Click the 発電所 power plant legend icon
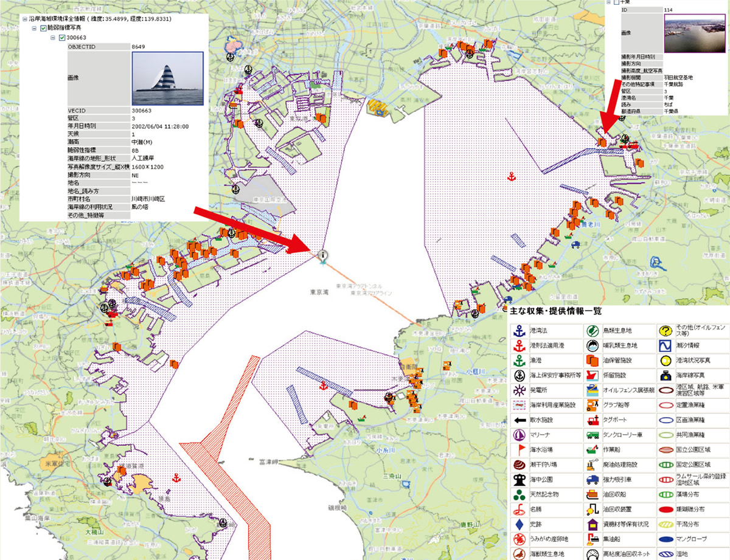 518,390
